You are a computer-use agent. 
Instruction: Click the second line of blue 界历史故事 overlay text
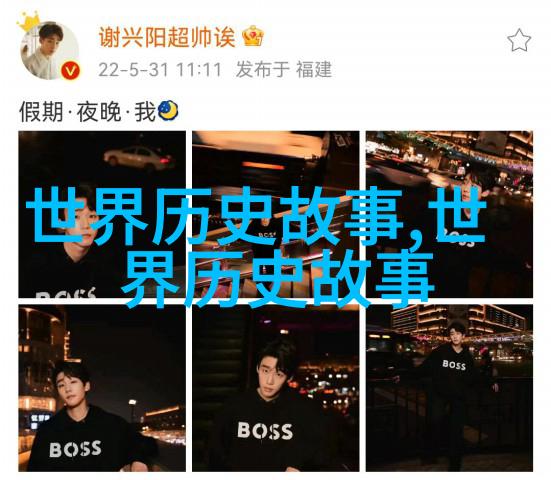pos(278,279)
